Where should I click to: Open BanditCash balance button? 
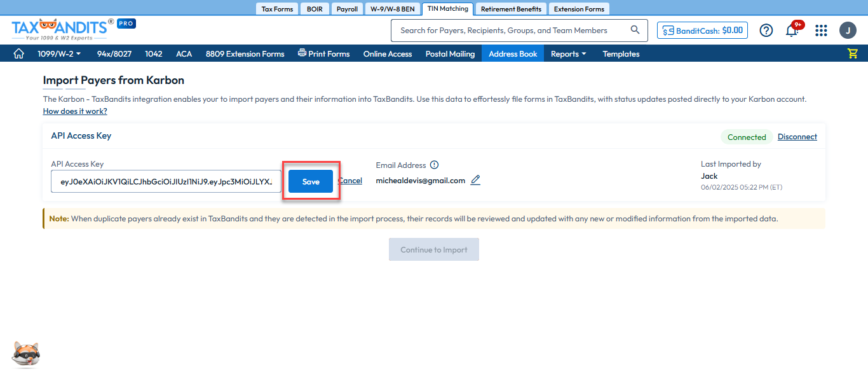(x=702, y=30)
